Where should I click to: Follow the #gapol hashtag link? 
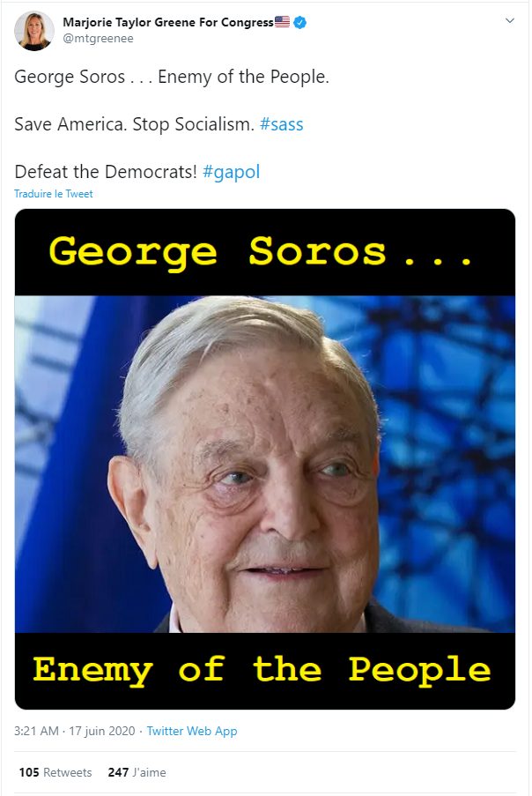[232, 172]
